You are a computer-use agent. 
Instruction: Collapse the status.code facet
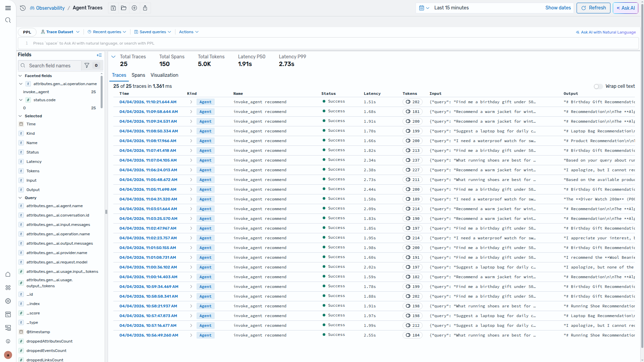(x=21, y=100)
